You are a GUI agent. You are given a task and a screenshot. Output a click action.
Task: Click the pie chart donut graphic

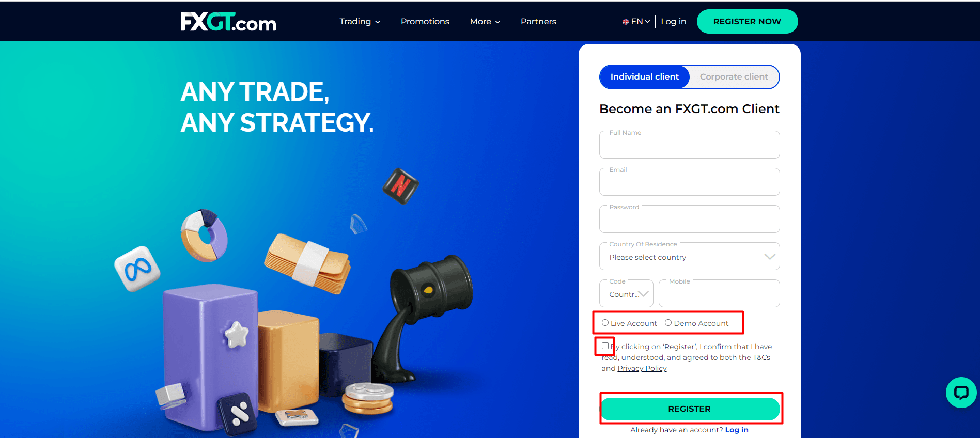coord(204,236)
